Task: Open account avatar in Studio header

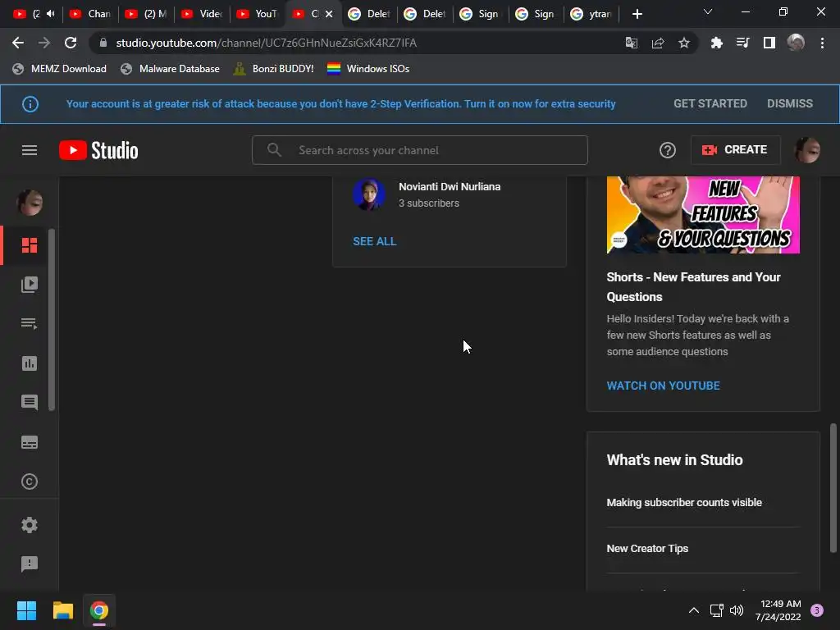Action: click(807, 150)
